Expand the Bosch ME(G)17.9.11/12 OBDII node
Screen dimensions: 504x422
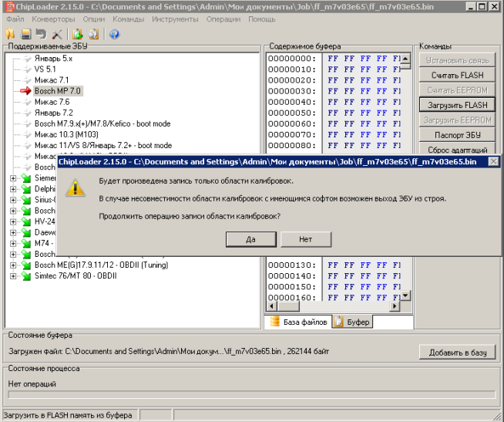(x=13, y=265)
